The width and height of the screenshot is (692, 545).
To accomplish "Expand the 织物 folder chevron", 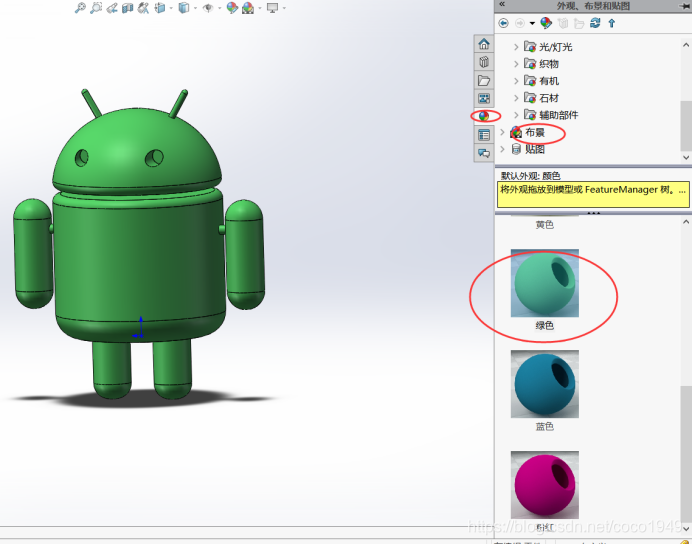I will tap(516, 64).
